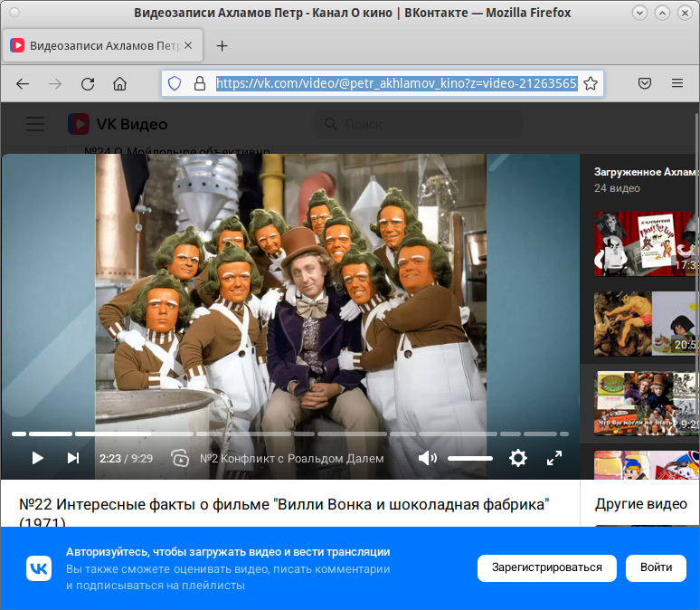The image size is (700, 610).
Task: Open the 20:5x playlist video thumbnail
Action: [647, 324]
